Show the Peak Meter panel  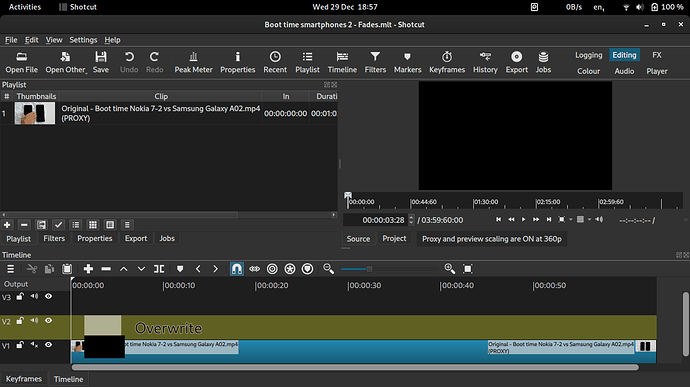(193, 62)
